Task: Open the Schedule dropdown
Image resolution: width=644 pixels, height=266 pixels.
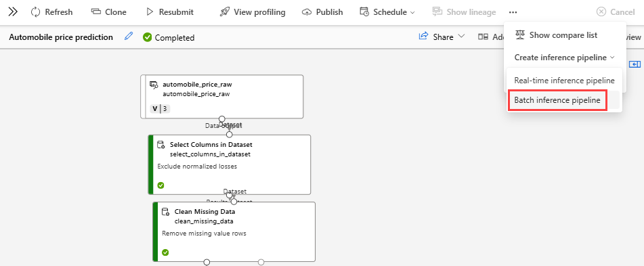Action: point(387,12)
